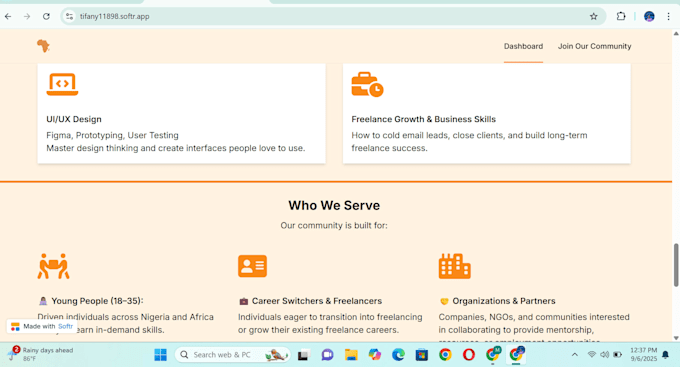Open the 'Made with Softr' badge
This screenshot has width=680, height=367.
[42, 326]
